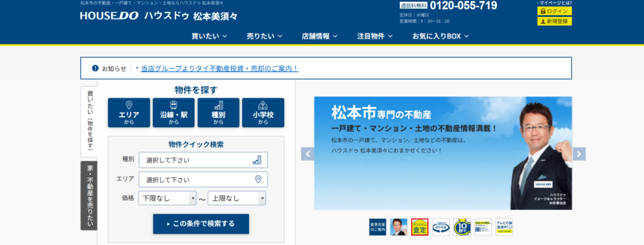Search by エリアから map-pin button

tap(128, 113)
